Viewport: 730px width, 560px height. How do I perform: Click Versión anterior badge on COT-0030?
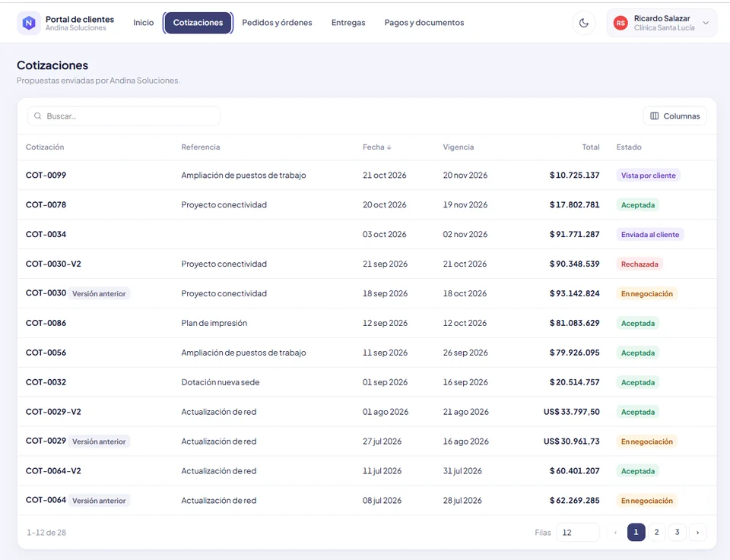(99, 293)
